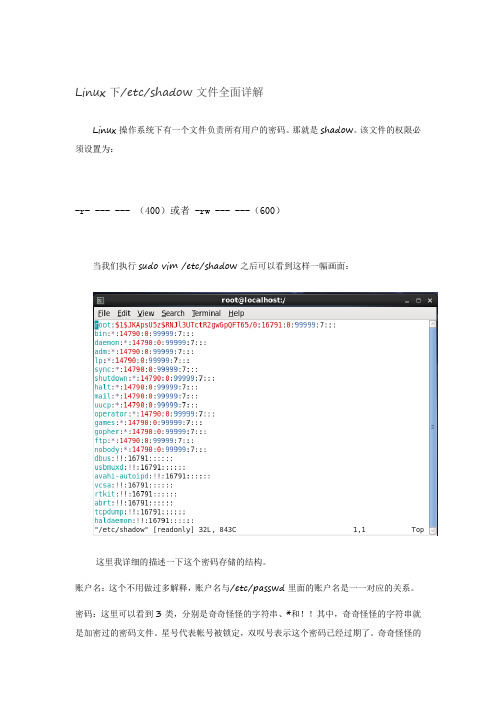Click the daemon account line
496x702 pixels.
click(x=150, y=343)
